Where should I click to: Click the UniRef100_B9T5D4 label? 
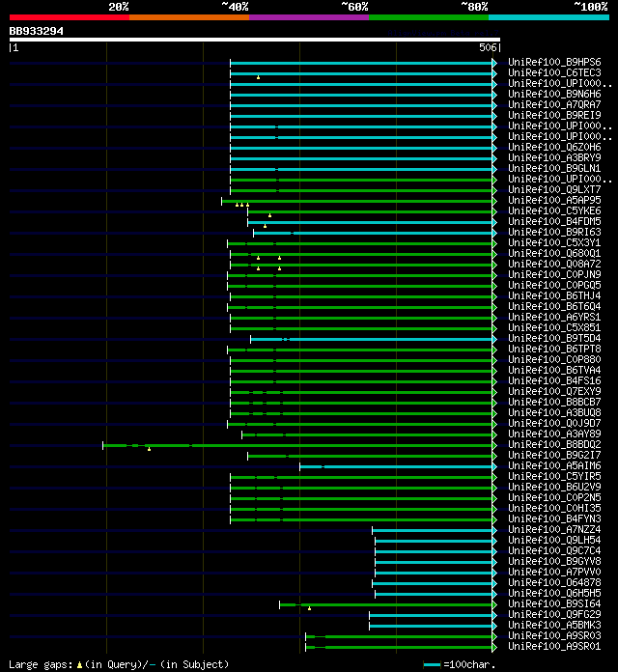[554, 339]
